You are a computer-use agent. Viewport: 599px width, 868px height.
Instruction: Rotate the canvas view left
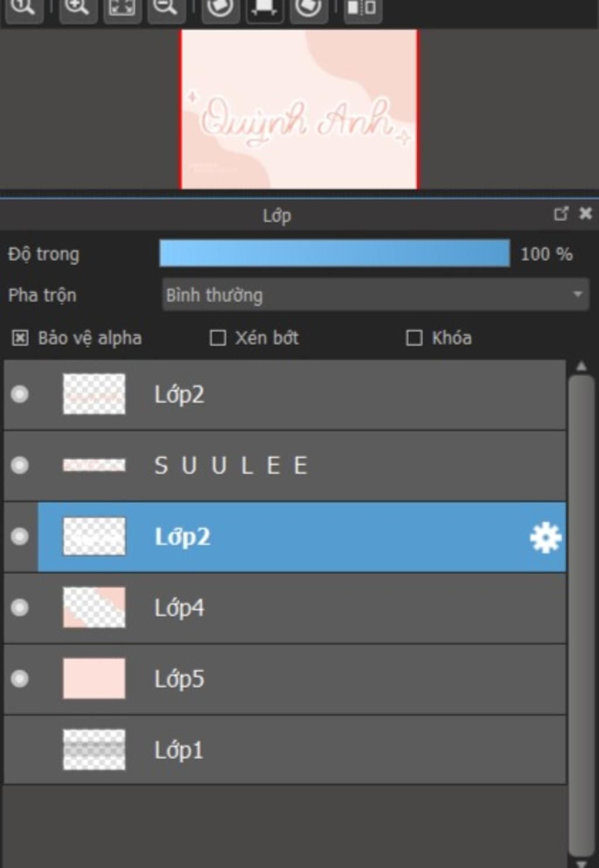tap(220, 8)
